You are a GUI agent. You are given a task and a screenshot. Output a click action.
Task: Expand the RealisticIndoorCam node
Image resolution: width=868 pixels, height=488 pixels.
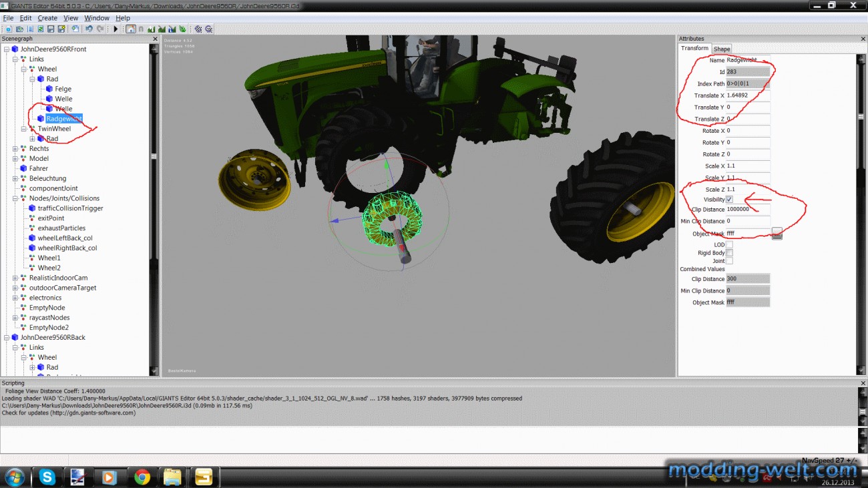tap(15, 278)
